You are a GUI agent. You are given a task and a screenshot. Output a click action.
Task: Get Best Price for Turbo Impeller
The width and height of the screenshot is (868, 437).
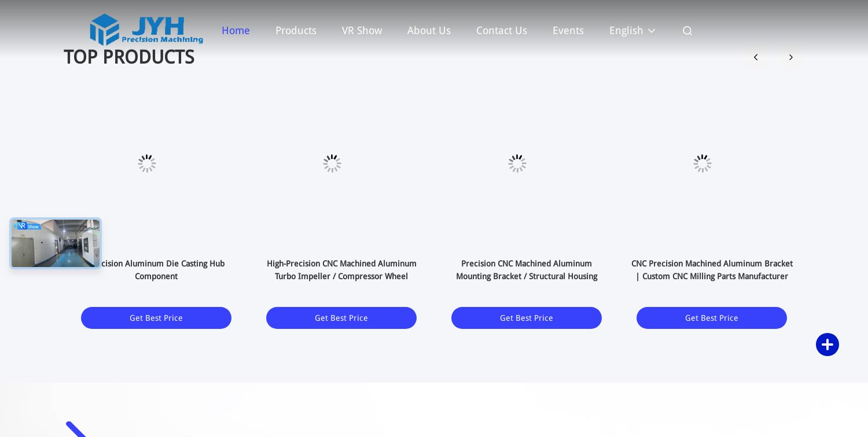pos(341,318)
